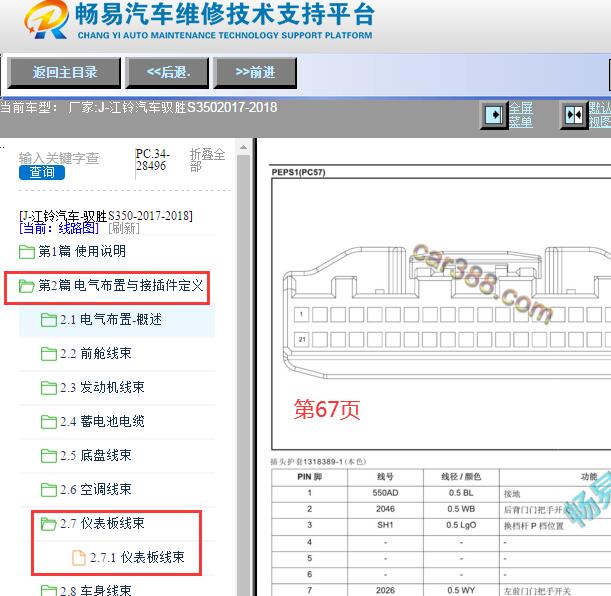Click 折叠全部 to collapse all

click(207, 160)
